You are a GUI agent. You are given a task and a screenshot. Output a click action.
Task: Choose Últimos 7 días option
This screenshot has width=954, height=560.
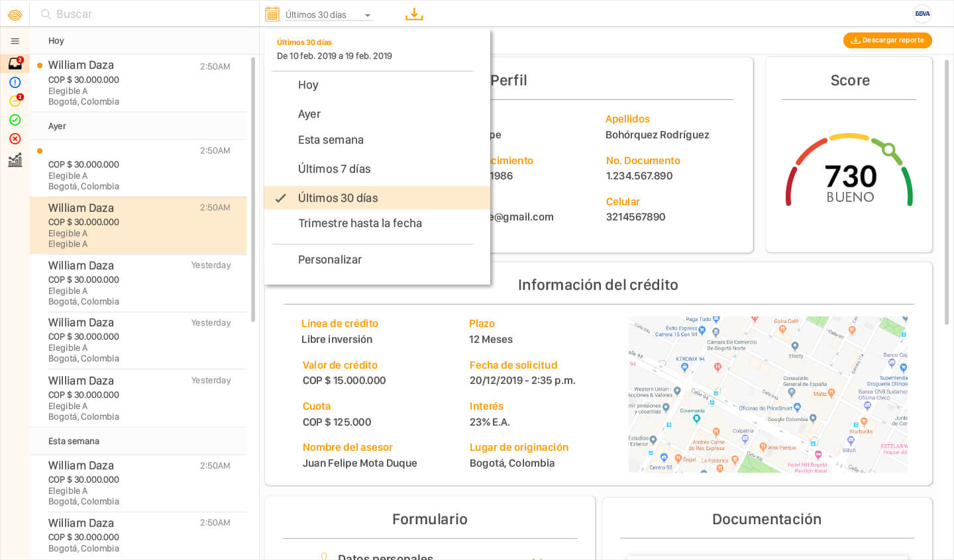pyautogui.click(x=334, y=169)
